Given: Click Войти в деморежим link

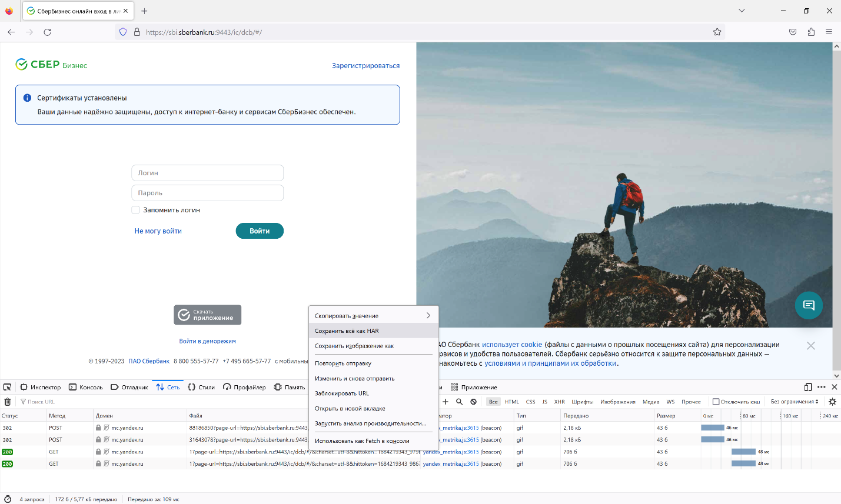Looking at the screenshot, I should pyautogui.click(x=207, y=341).
